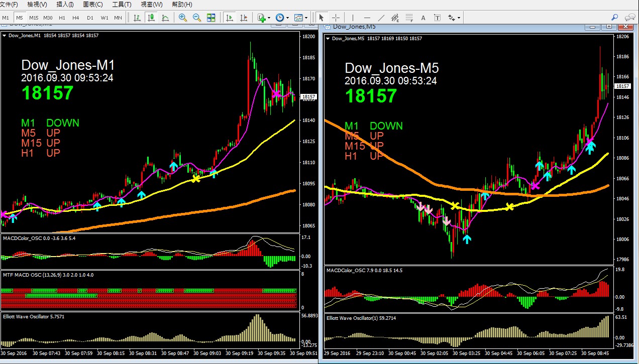Screen dimensions: 639x364
Task: Click Elliott Wave Oscillator(1) 59.2714 label
Action: coord(362,318)
